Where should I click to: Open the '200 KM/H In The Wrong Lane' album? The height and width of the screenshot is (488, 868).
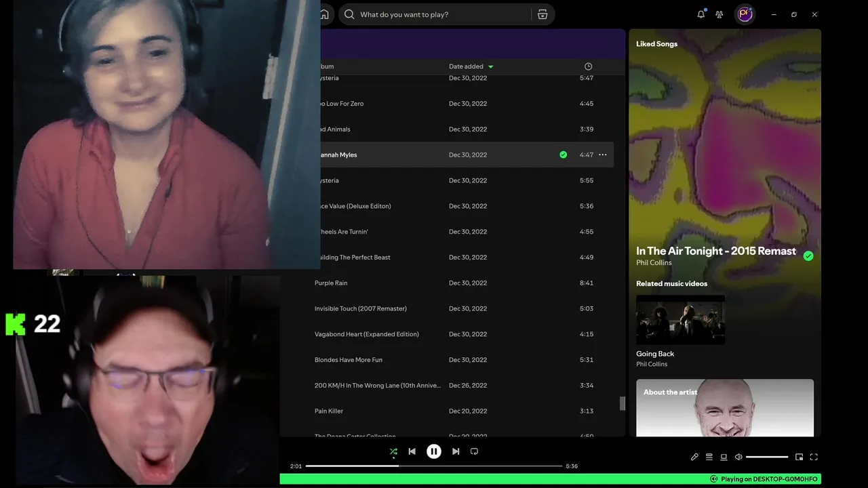pyautogui.click(x=378, y=386)
